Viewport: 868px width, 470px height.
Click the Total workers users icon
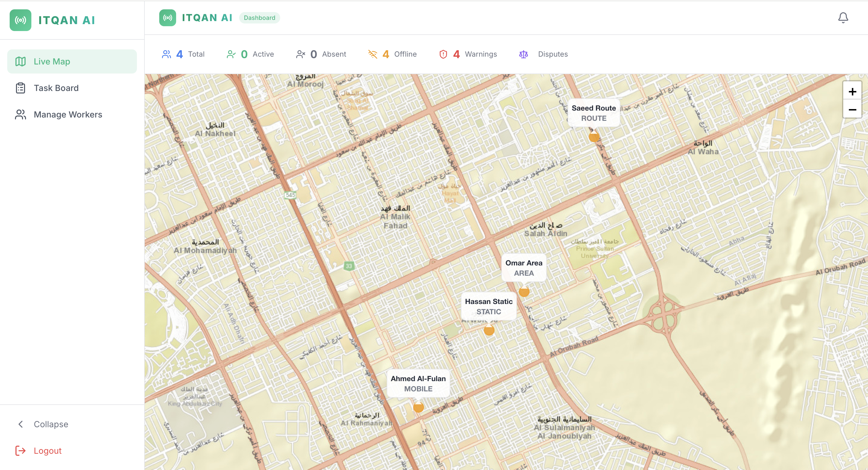166,54
